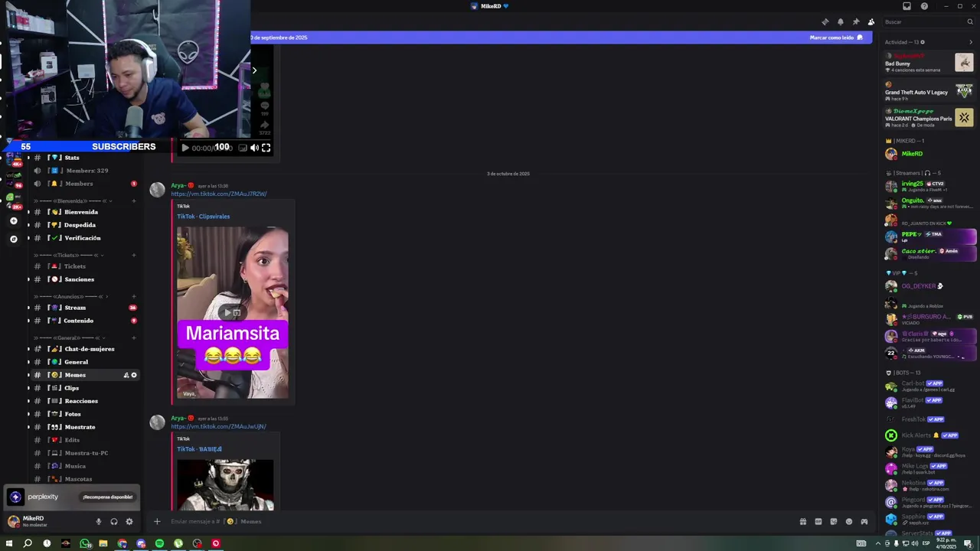Open File Explorer in the taskbar
Image resolution: width=980 pixels, height=551 pixels.
(103, 543)
